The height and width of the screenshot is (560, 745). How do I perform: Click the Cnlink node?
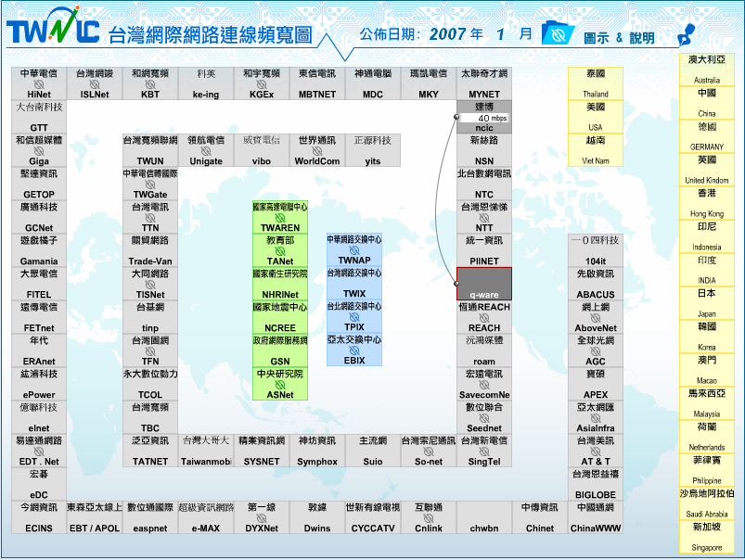428,517
